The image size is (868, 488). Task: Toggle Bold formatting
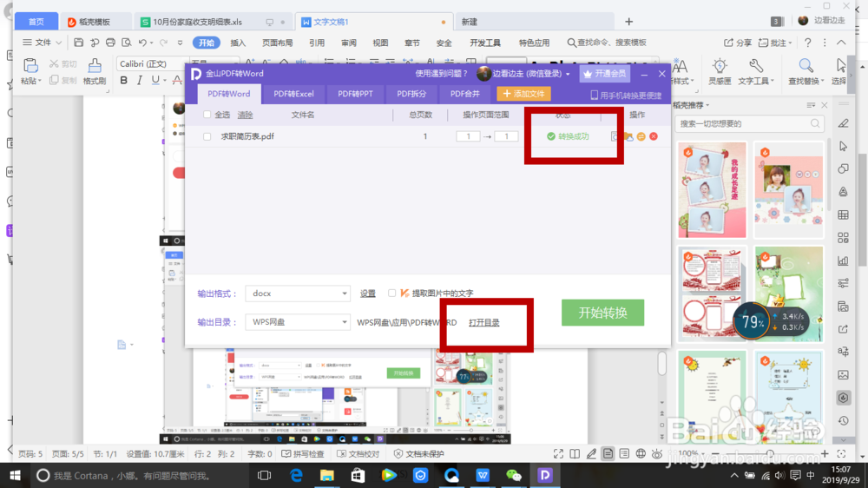pyautogui.click(x=123, y=80)
